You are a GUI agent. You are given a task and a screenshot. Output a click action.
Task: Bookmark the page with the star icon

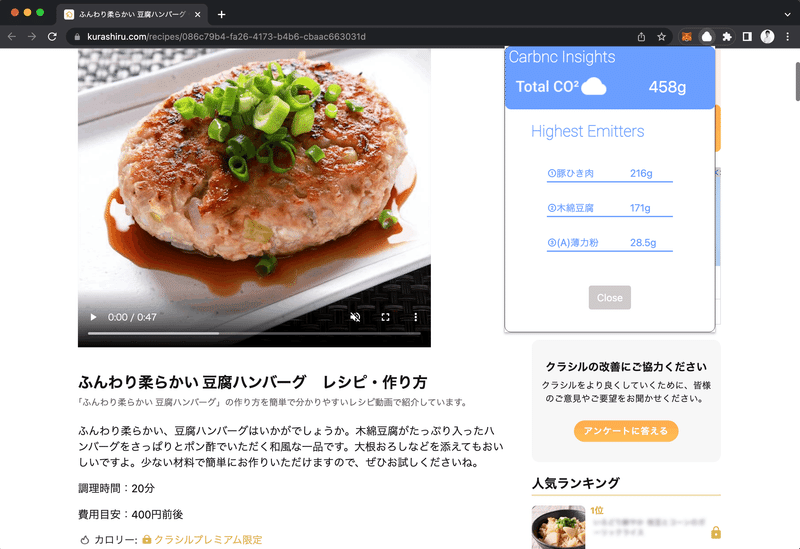(x=662, y=37)
